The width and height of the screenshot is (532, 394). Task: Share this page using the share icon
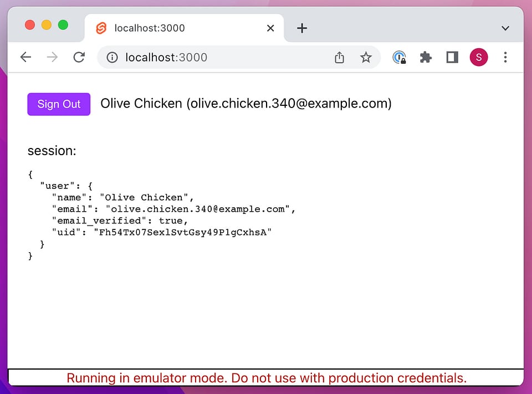(340, 57)
